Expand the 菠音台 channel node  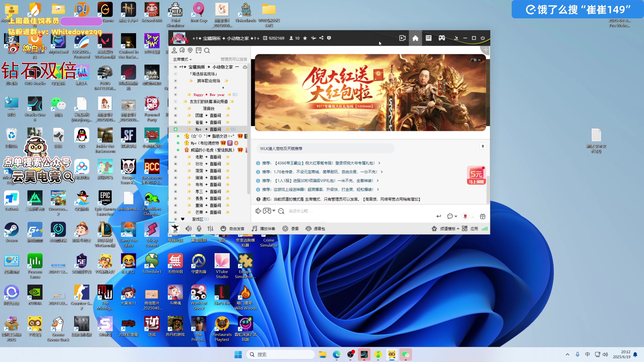click(175, 108)
